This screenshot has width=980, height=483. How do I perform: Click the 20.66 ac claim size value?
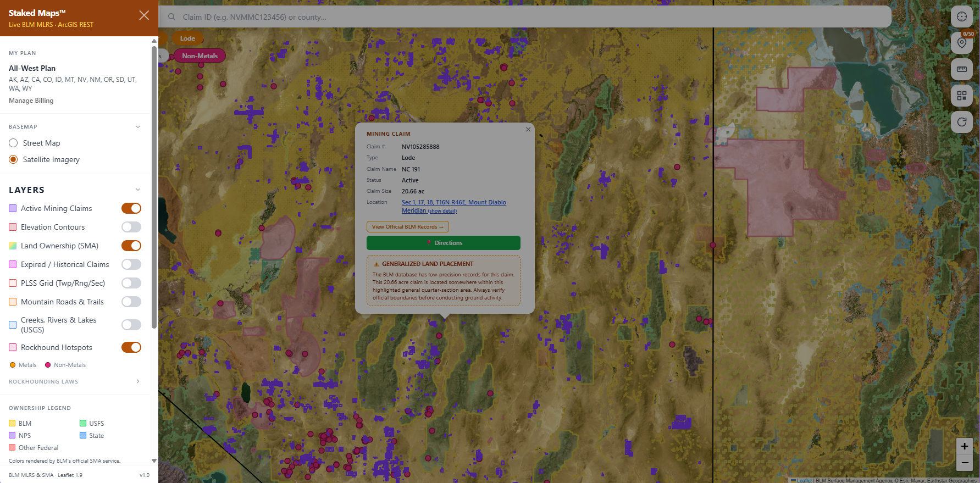pyautogui.click(x=413, y=191)
